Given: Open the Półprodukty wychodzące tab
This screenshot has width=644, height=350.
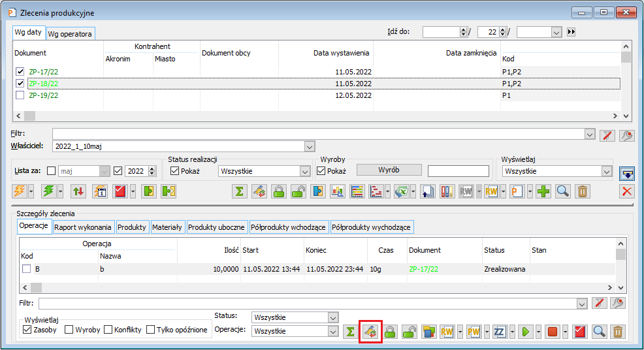Looking at the screenshot, I should point(371,227).
